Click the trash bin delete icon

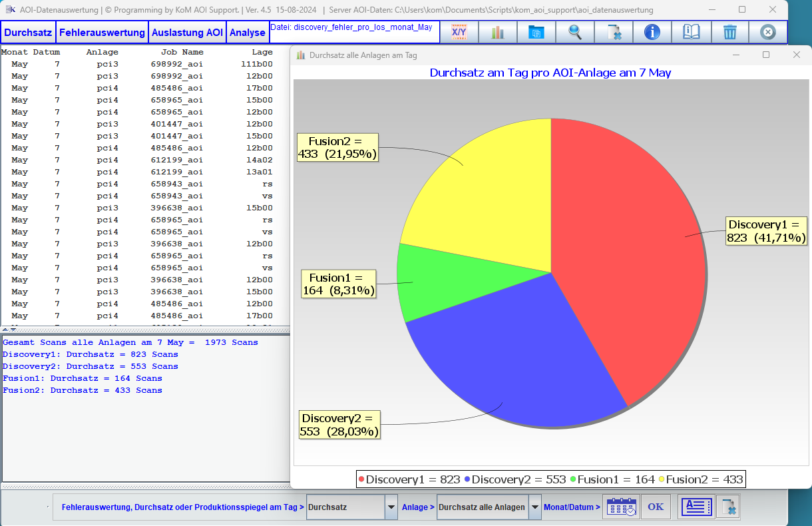point(729,32)
